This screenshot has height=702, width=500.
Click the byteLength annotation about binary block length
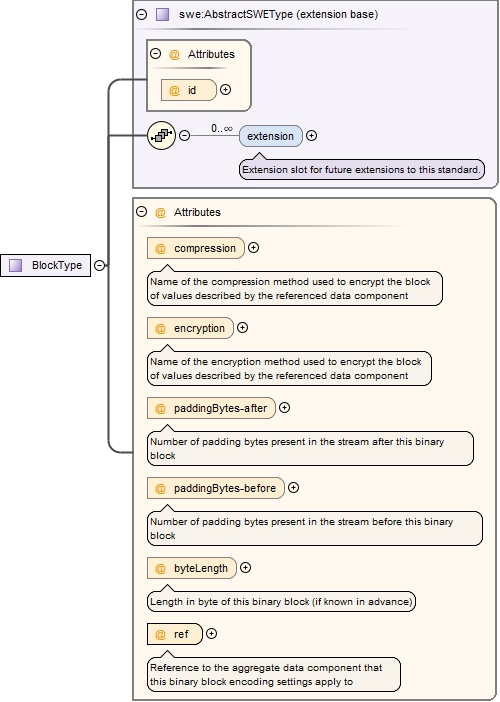281,601
